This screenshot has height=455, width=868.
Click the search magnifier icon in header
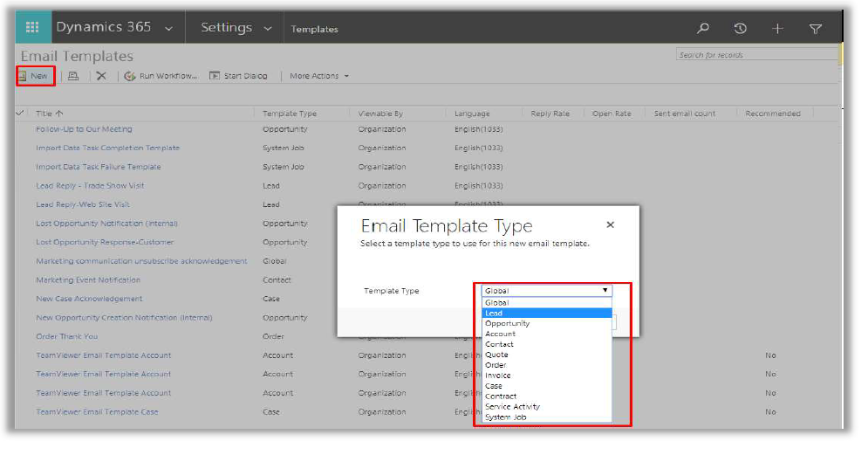tap(703, 29)
